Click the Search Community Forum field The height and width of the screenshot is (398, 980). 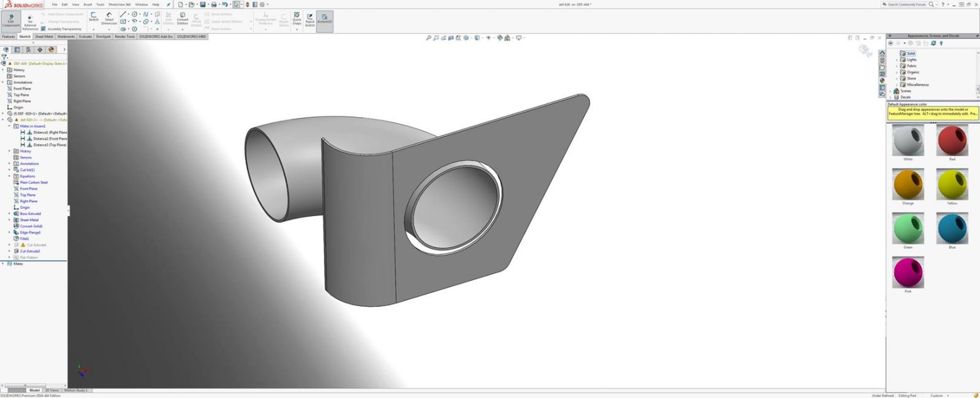pyautogui.click(x=906, y=4)
